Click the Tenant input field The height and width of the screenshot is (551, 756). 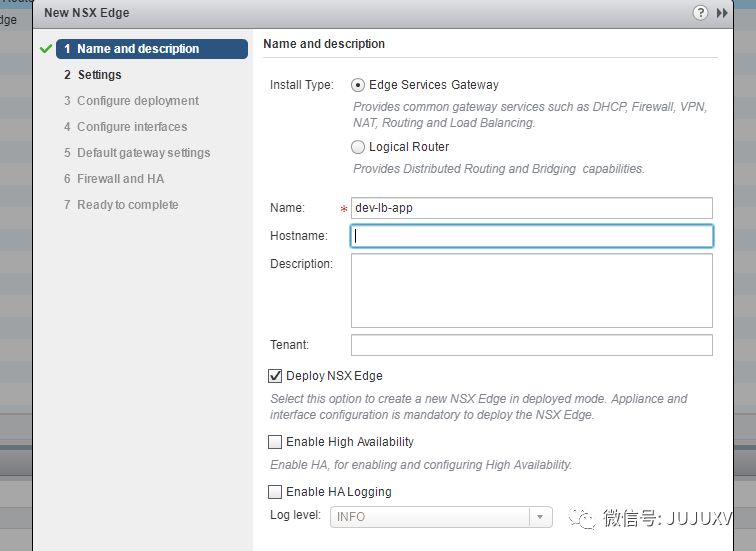click(x=532, y=345)
